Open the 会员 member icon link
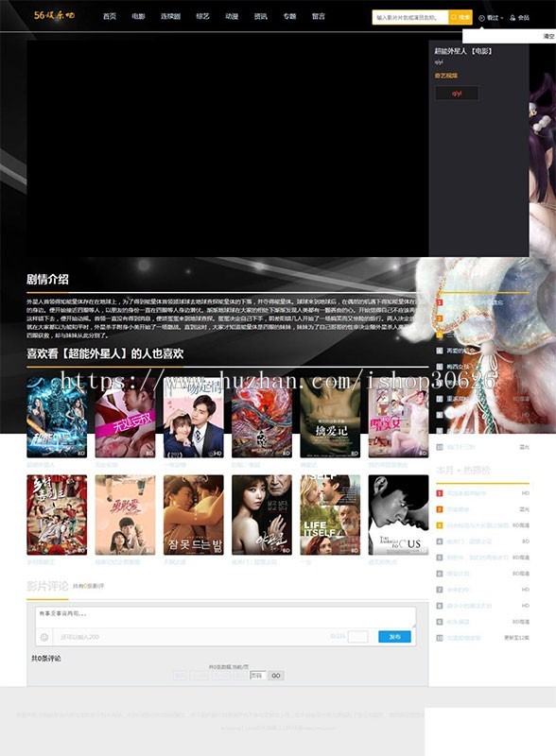This screenshot has height=756, width=556. tap(520, 18)
